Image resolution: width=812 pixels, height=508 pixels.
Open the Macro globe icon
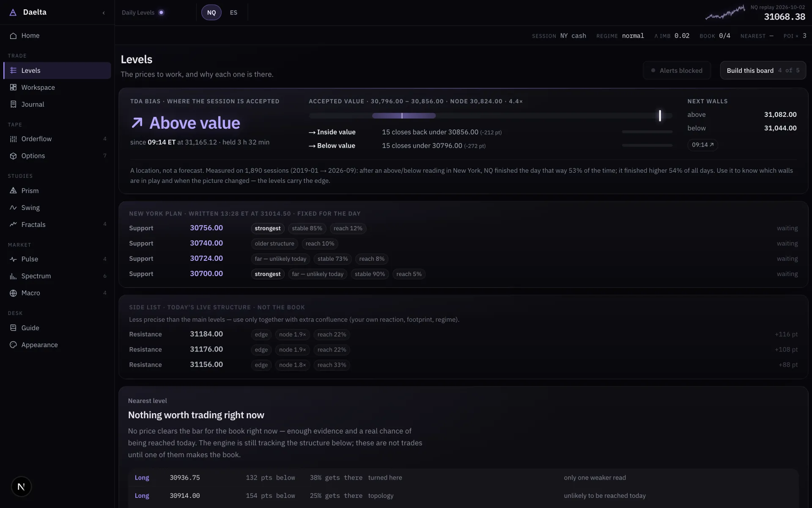pyautogui.click(x=13, y=293)
